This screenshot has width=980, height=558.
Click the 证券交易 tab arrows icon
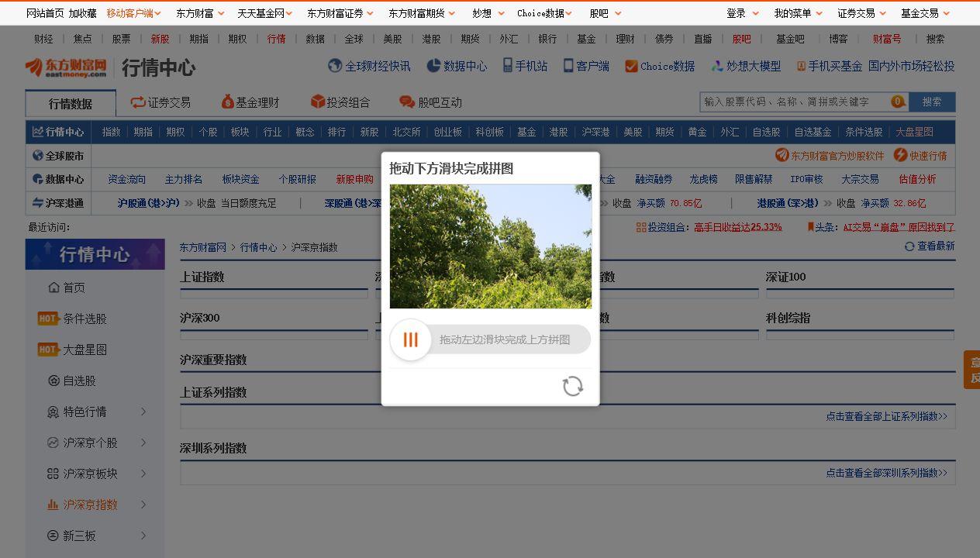138,102
